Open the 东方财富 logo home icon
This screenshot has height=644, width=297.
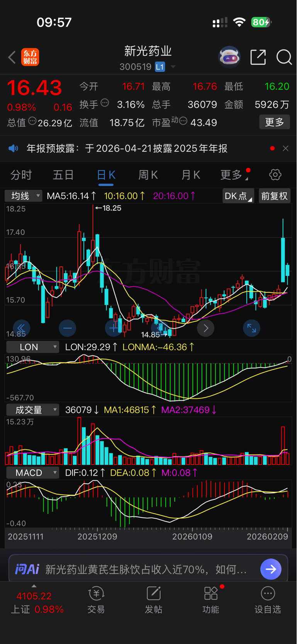pos(30,57)
